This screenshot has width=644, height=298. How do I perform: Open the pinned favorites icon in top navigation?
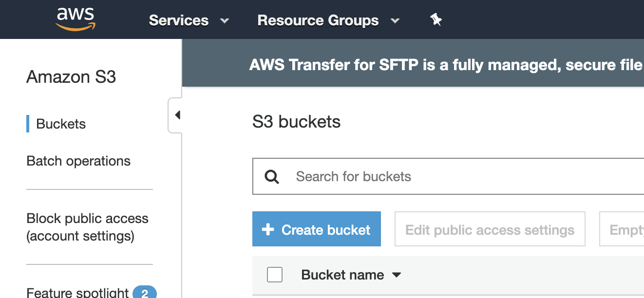pyautogui.click(x=436, y=19)
